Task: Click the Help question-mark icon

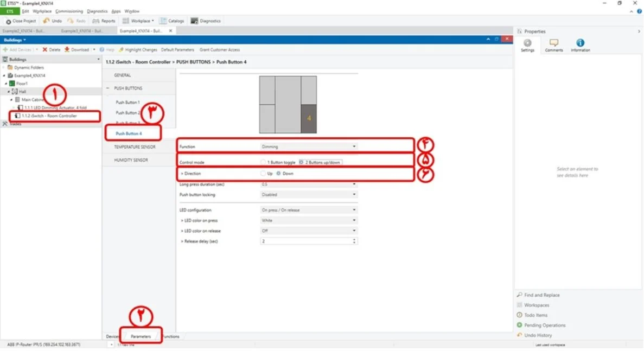Action: (x=102, y=50)
